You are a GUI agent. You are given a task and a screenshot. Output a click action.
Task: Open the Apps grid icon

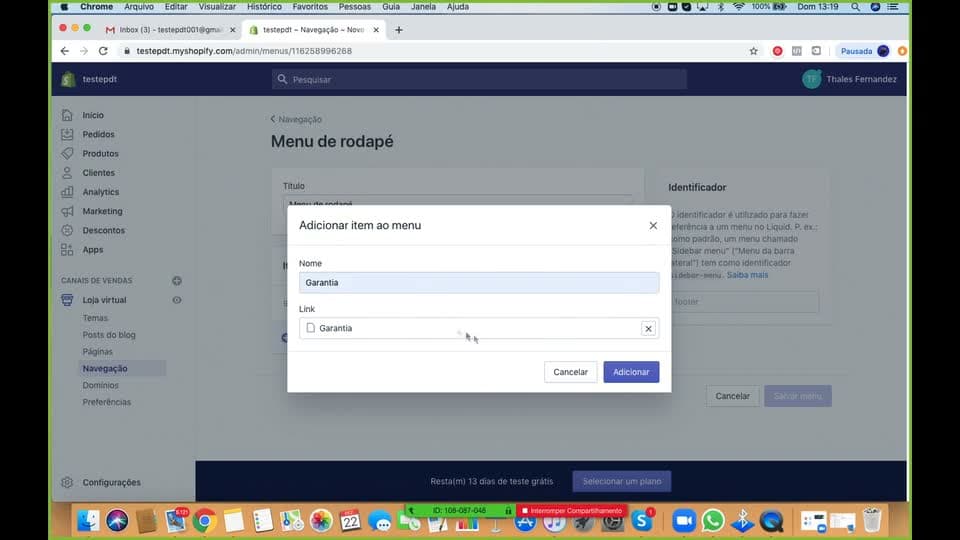tap(67, 249)
